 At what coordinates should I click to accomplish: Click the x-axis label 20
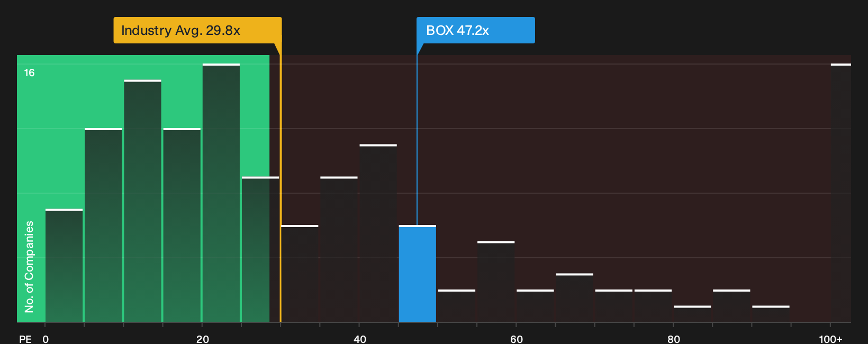click(203, 339)
